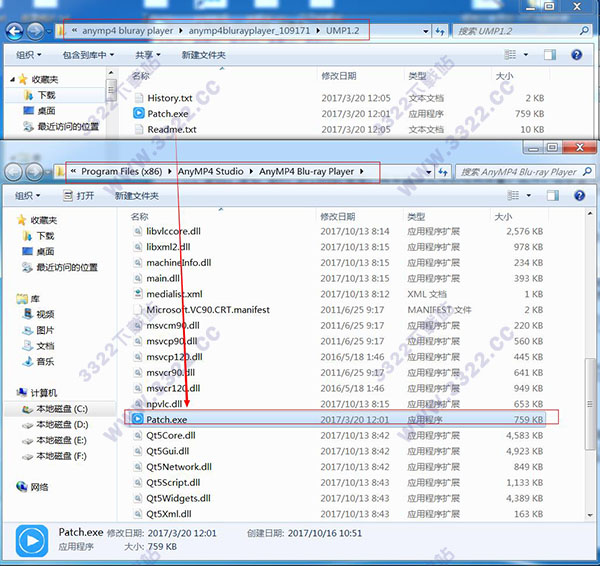
Task: Open view options arrow in AnyMP4 window toolbar
Action: click(x=528, y=196)
